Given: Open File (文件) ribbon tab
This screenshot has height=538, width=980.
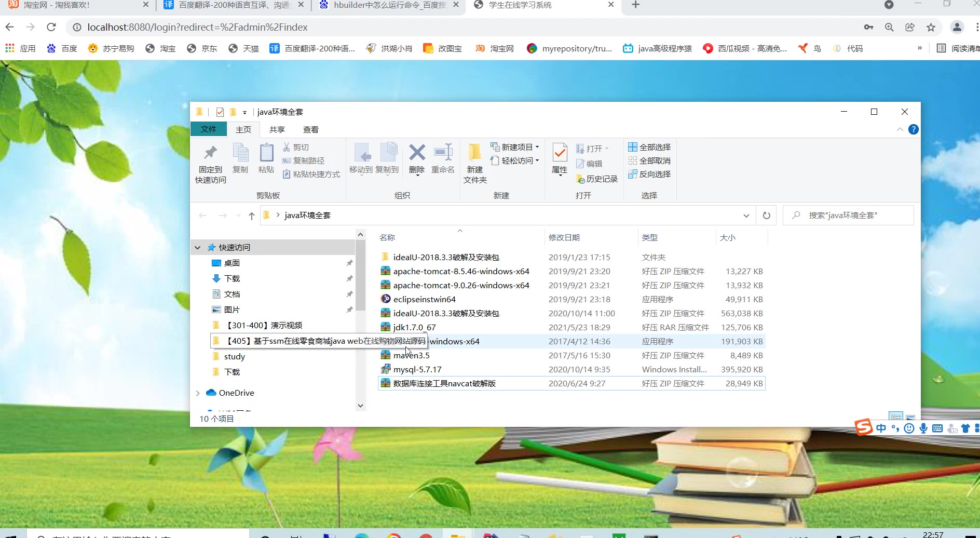Looking at the screenshot, I should click(209, 129).
